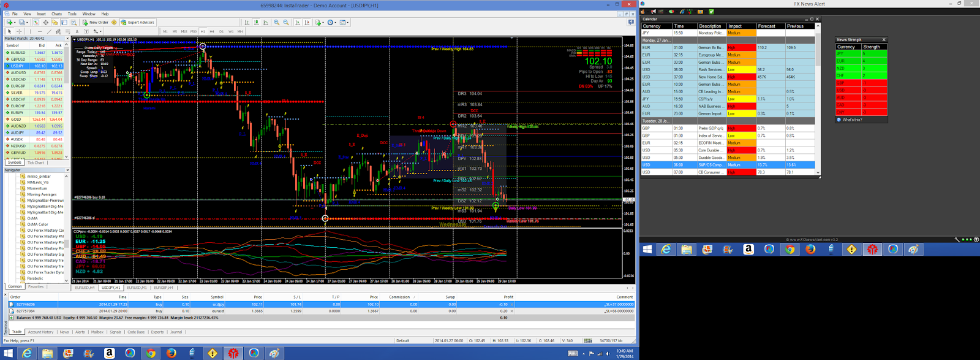Toggle the Market Watch toolbar icon
Viewport: 980px width, 360px height.
36,22
